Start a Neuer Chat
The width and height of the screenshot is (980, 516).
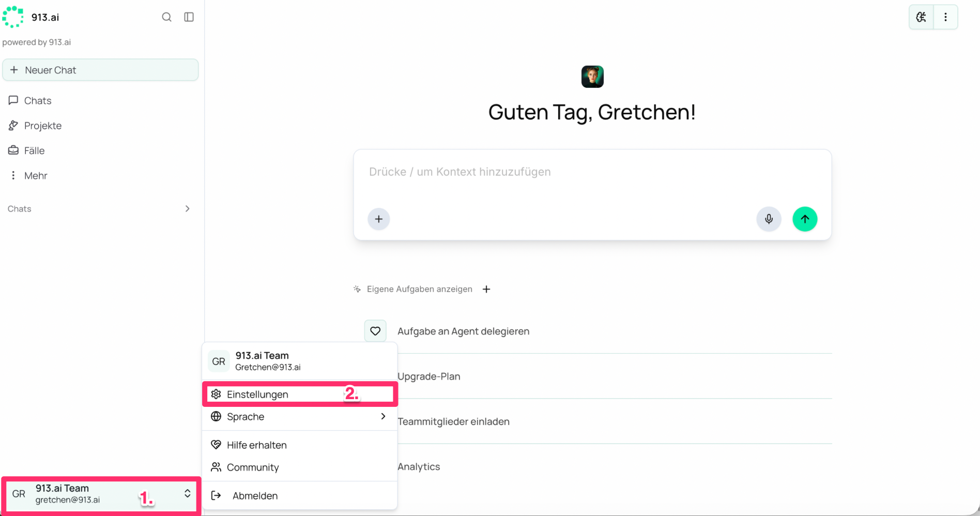pyautogui.click(x=100, y=70)
